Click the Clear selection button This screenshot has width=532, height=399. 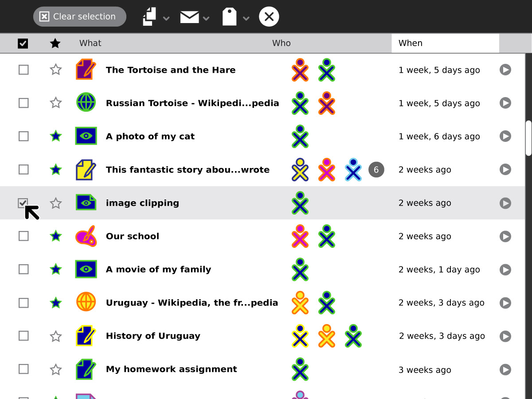point(80,17)
